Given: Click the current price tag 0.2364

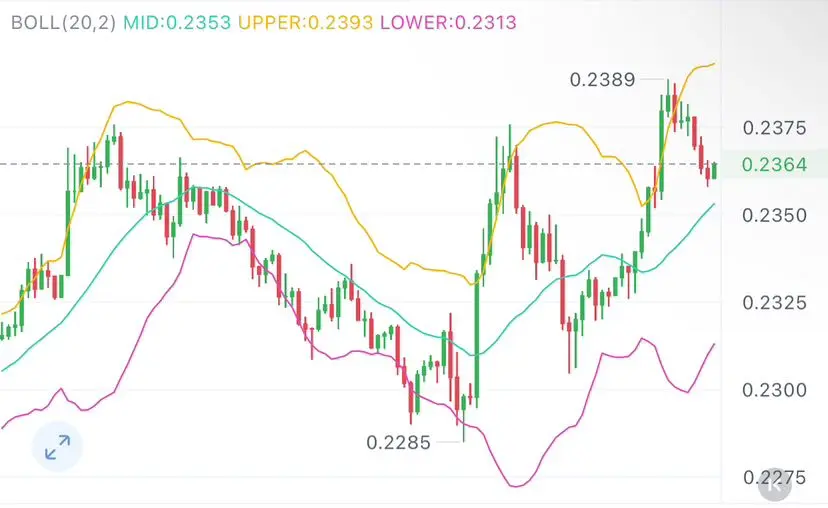Looking at the screenshot, I should click(x=774, y=165).
